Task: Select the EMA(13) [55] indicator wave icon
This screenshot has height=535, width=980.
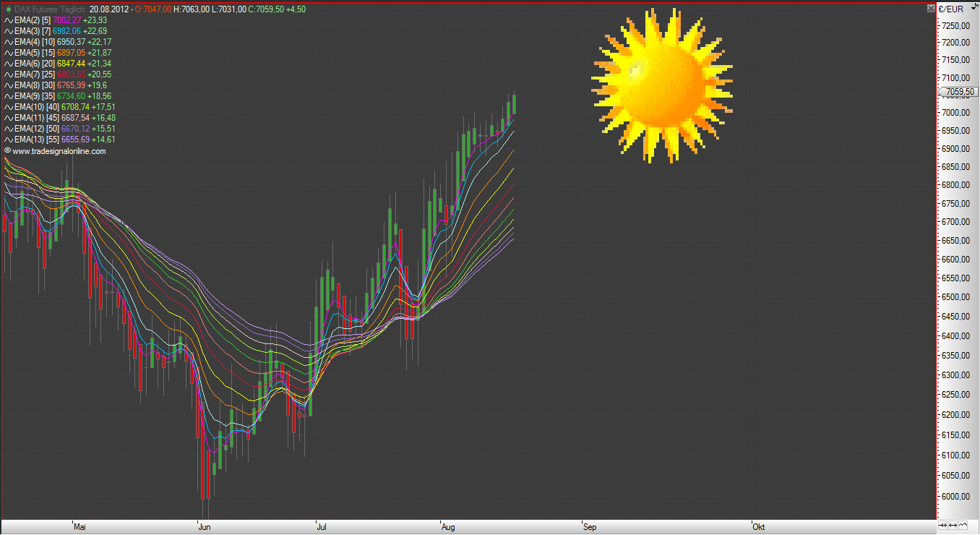Action: (9, 140)
